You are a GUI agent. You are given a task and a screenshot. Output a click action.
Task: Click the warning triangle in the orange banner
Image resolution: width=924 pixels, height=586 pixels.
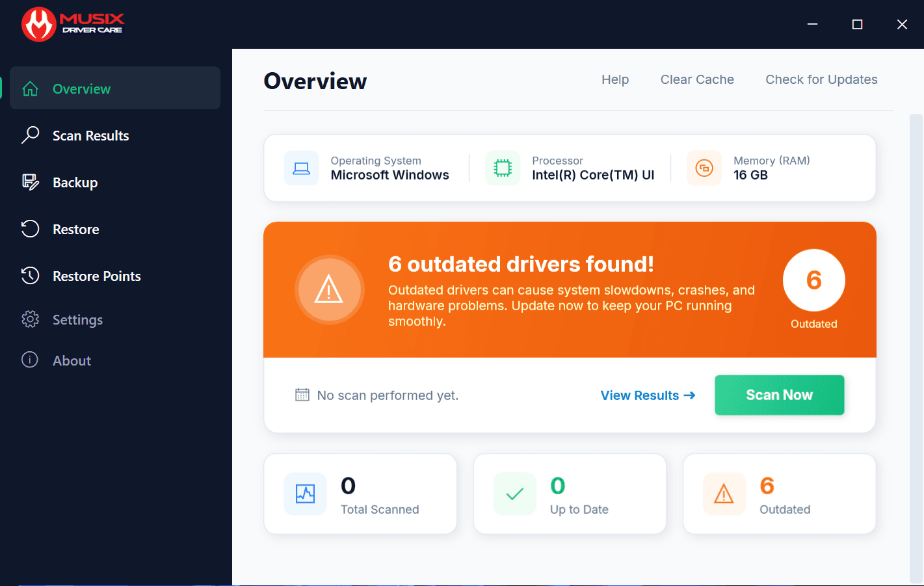point(329,290)
